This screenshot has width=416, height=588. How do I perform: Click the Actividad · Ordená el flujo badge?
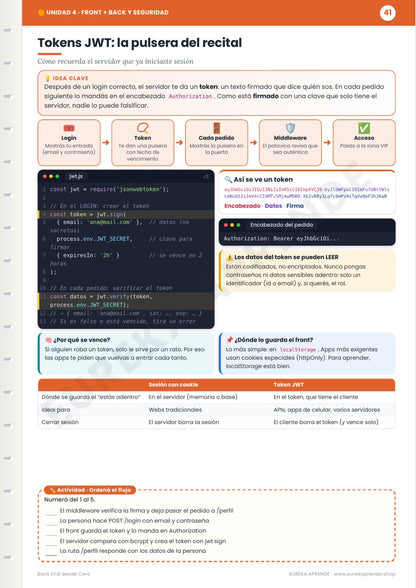click(x=90, y=490)
